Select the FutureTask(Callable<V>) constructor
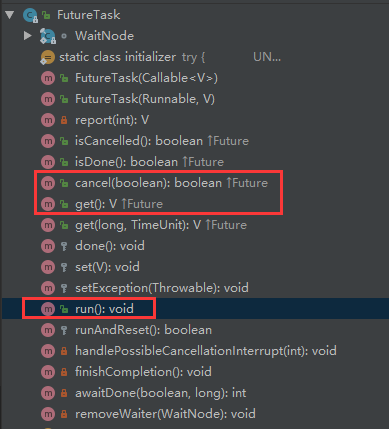 [146, 78]
